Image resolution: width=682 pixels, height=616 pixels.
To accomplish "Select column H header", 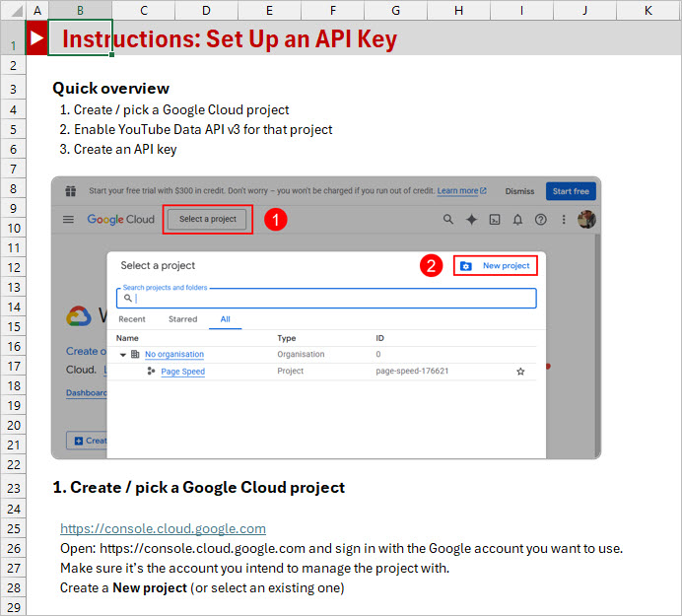I will tap(459, 10).
